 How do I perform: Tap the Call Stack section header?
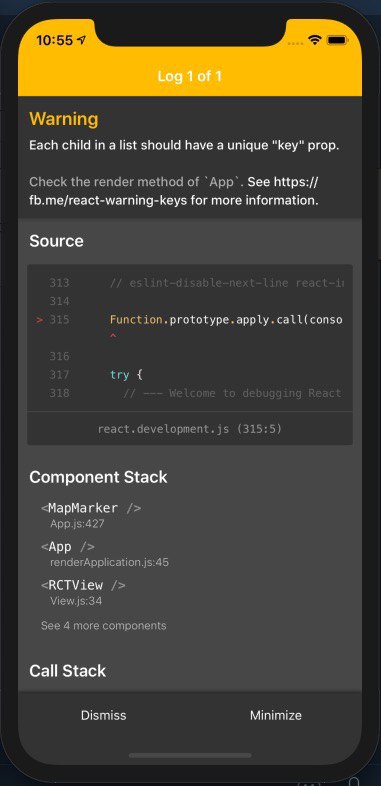pyautogui.click(x=68, y=671)
